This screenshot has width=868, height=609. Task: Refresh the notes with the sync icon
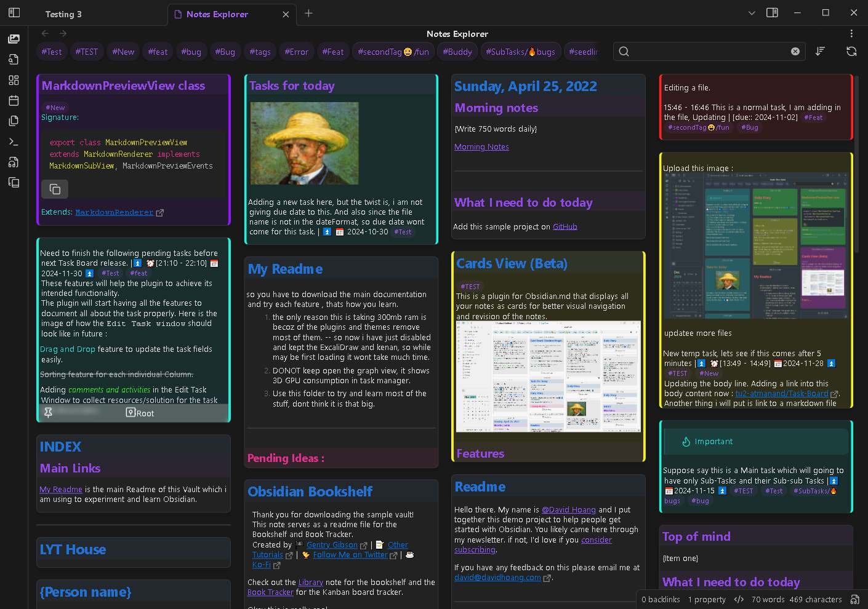click(851, 51)
